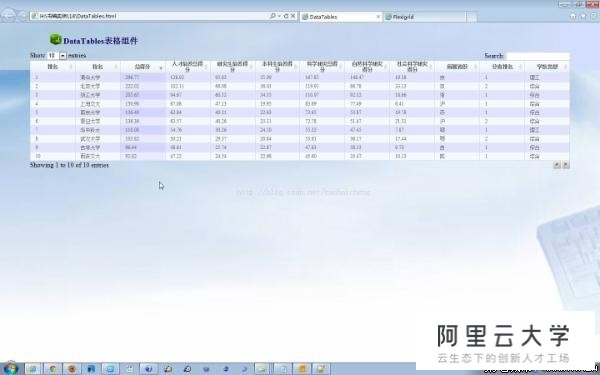600x375 pixels.
Task: Launch Firefox from the taskbar
Action: pos(72,369)
